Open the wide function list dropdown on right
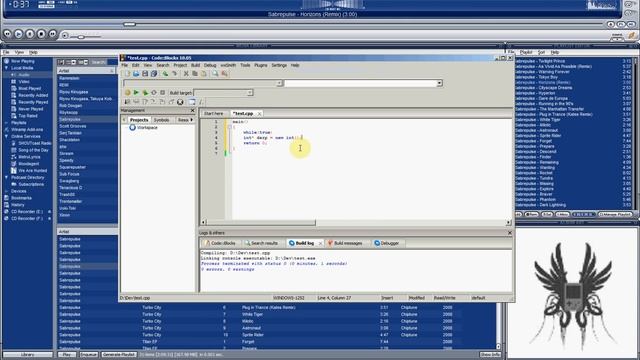The width and height of the screenshot is (640, 360). click(x=439, y=83)
